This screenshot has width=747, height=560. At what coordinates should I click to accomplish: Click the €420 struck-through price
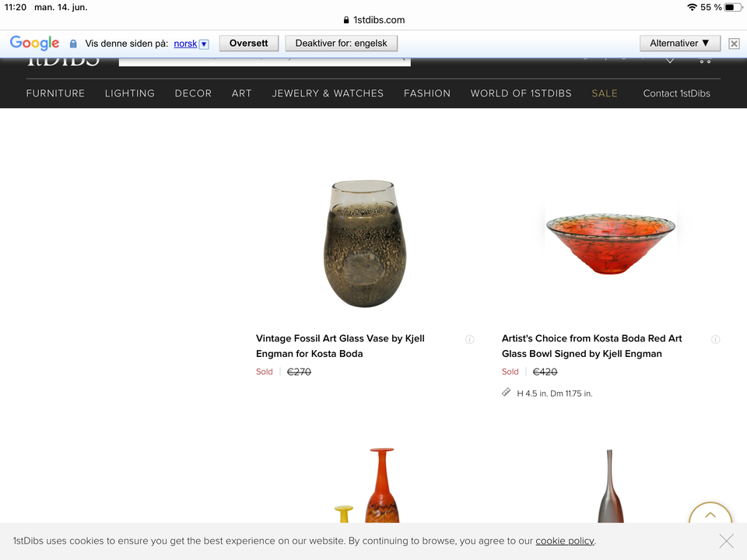[x=545, y=372]
